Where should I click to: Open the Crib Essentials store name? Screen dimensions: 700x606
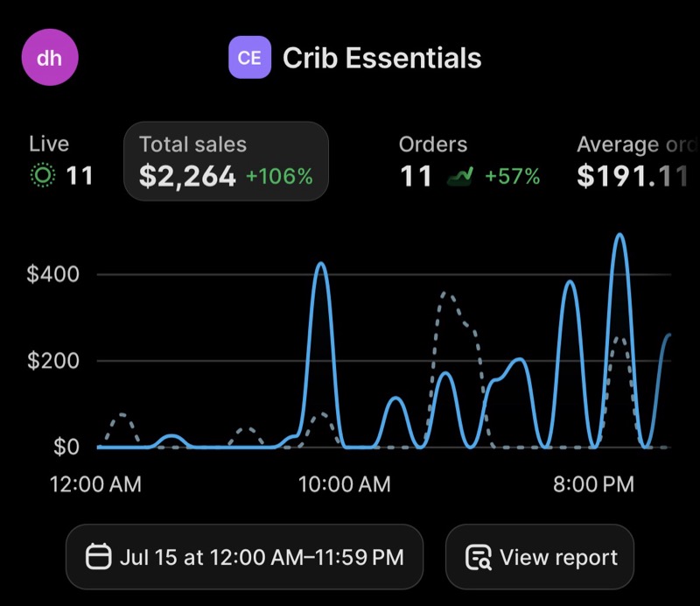(x=382, y=58)
